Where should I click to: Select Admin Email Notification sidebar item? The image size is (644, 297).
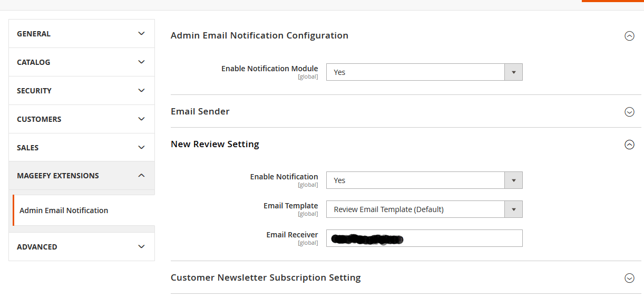[x=64, y=210]
